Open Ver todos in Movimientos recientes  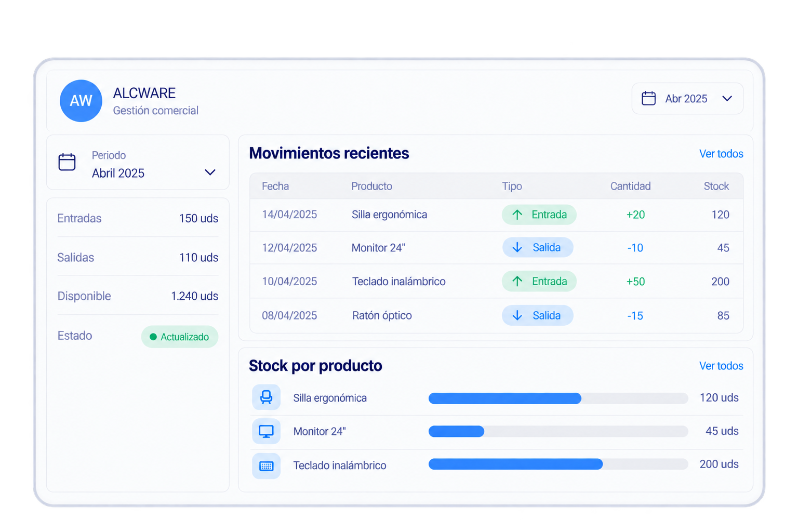[x=721, y=154]
